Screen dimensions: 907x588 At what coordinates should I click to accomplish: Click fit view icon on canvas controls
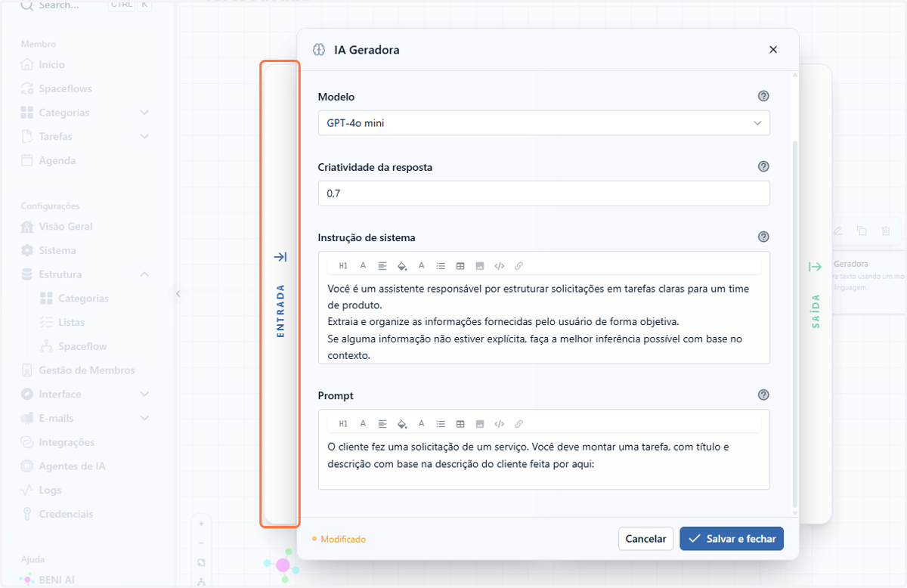pos(201,562)
